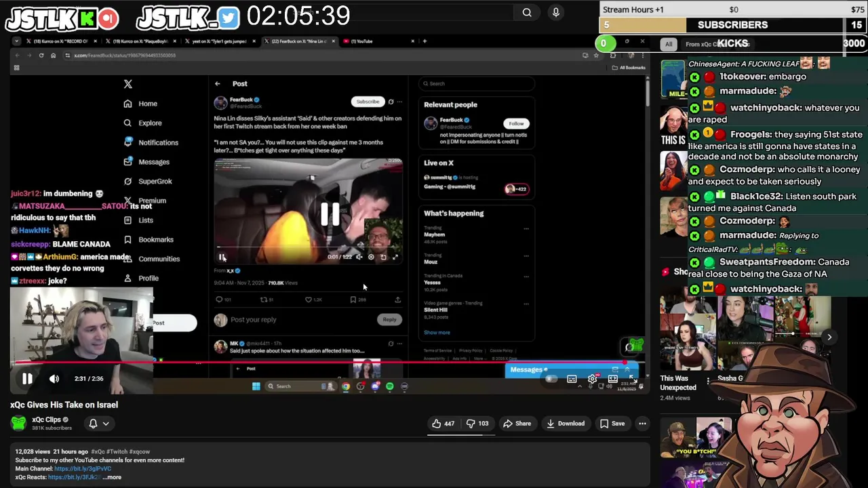
Task: Open the This Was Unexpected short
Action: 688,332
